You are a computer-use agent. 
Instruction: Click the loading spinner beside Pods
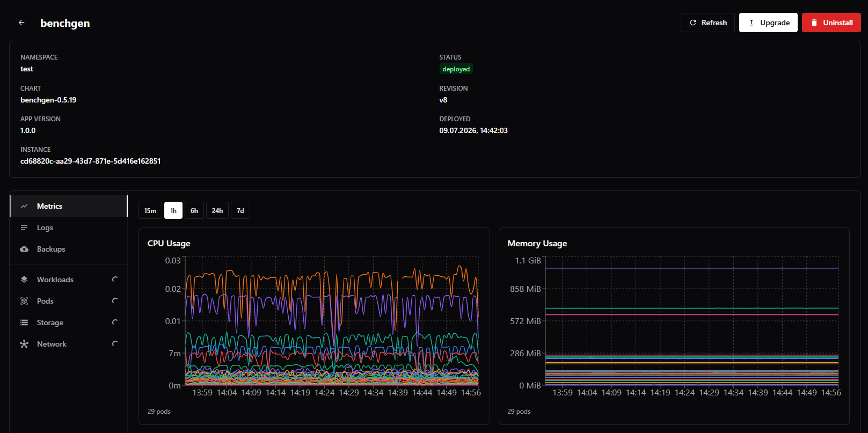pyautogui.click(x=114, y=300)
